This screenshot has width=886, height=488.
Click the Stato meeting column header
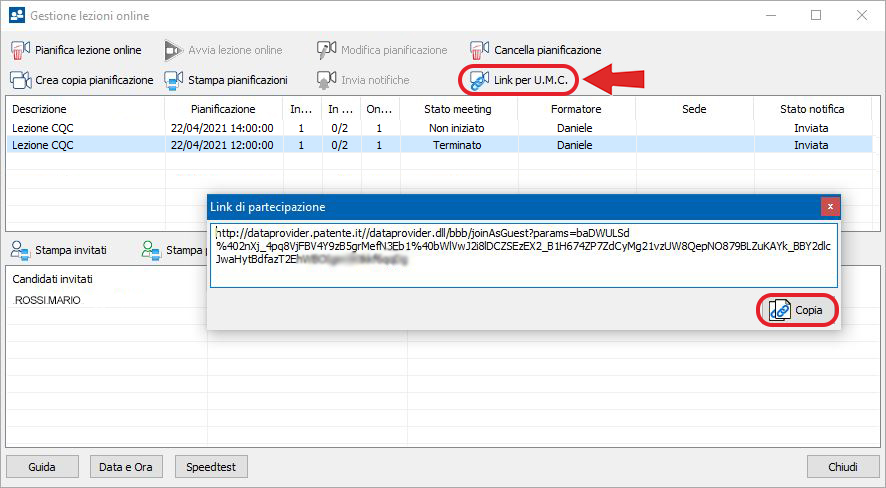[x=457, y=109]
